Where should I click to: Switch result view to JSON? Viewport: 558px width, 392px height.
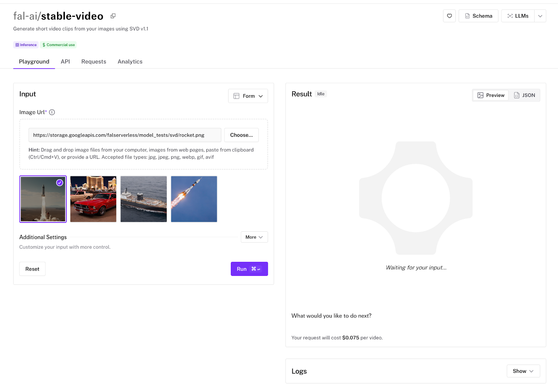coord(524,95)
